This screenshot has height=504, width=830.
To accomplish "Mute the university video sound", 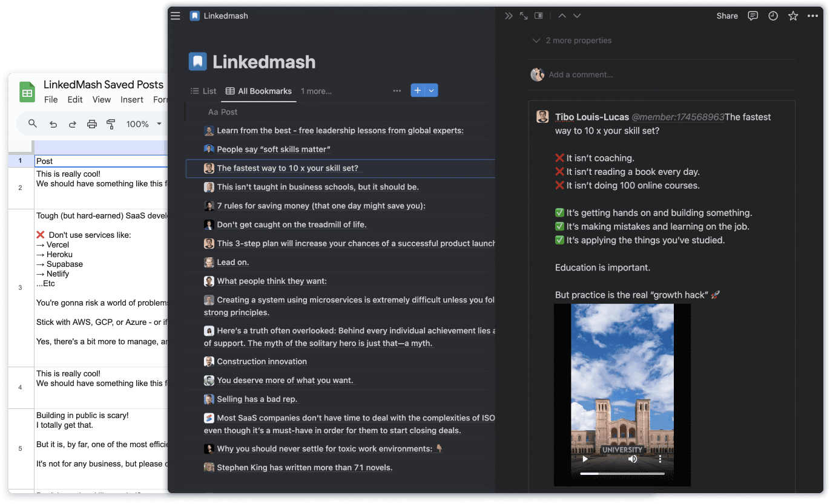I will click(x=633, y=459).
